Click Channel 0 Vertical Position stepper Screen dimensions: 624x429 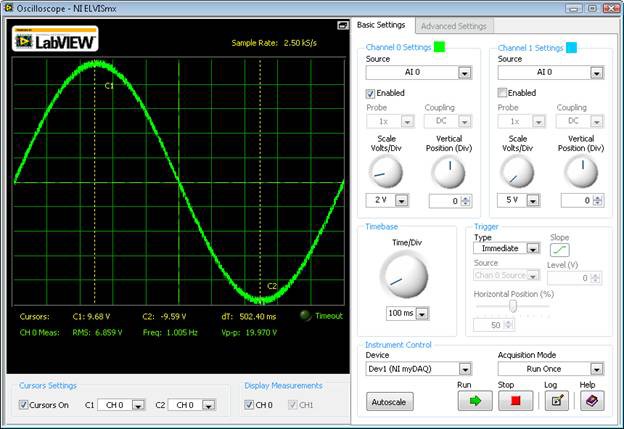click(x=465, y=201)
